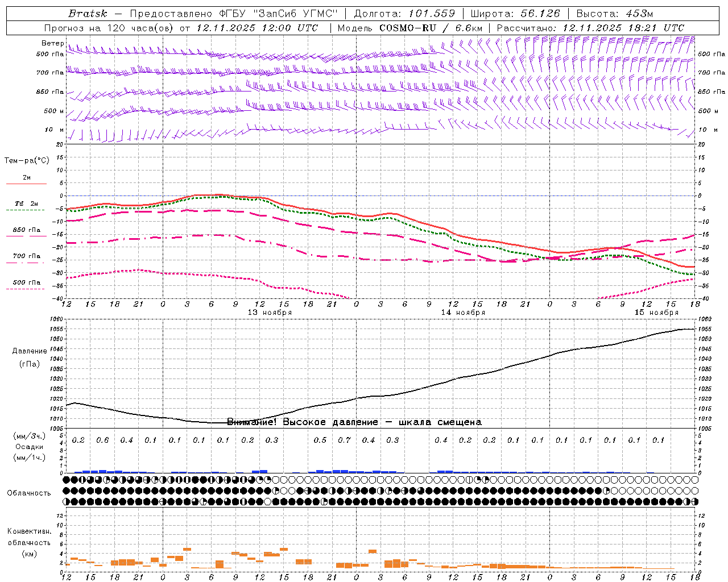The width and height of the screenshot is (728, 582).
Task: Click the precipitation value "0.5"
Action: (x=320, y=440)
